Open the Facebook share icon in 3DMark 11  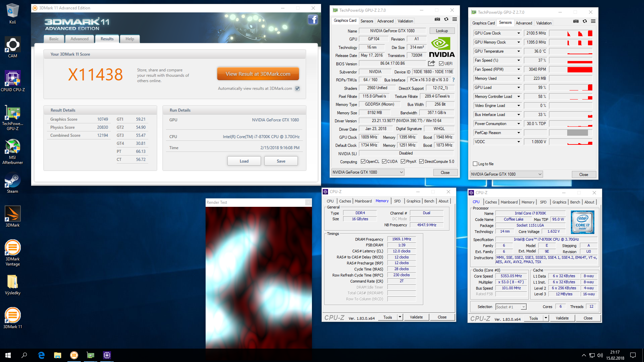pos(313,19)
